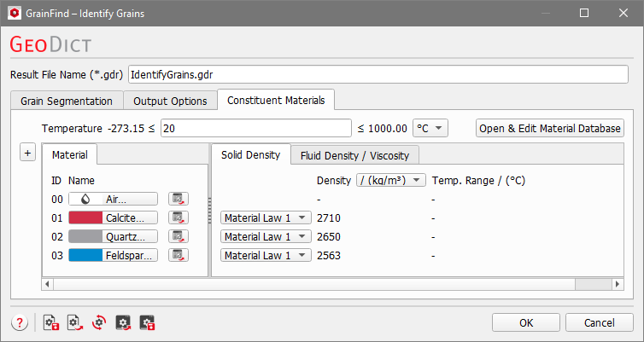
Task: Select Constituent Materials tab
Action: tap(276, 100)
